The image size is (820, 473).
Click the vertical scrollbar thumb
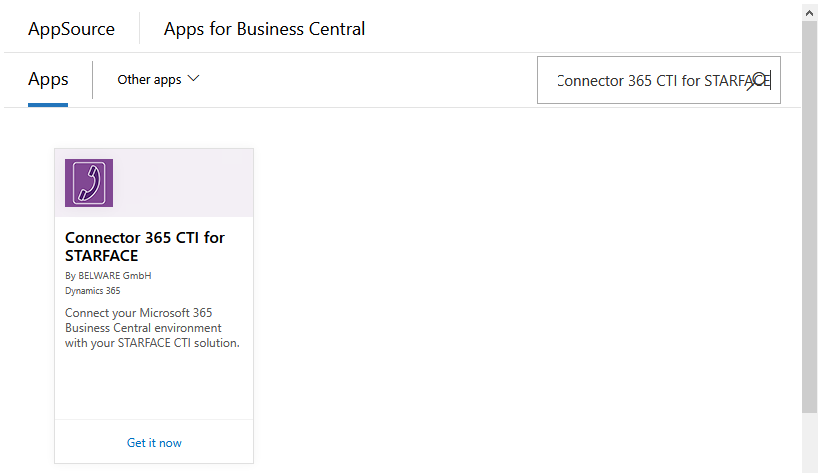(810, 217)
